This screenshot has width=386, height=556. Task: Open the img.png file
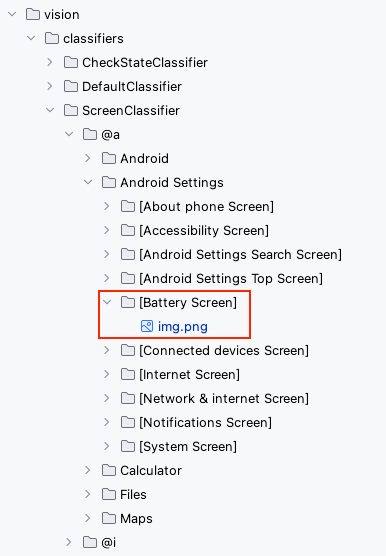click(x=183, y=327)
